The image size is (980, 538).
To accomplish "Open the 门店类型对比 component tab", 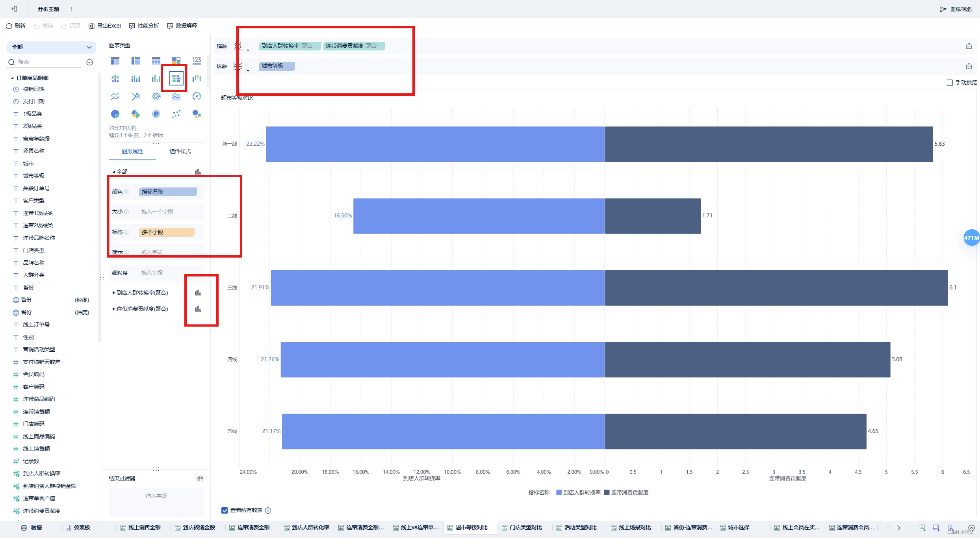I will pos(522,528).
